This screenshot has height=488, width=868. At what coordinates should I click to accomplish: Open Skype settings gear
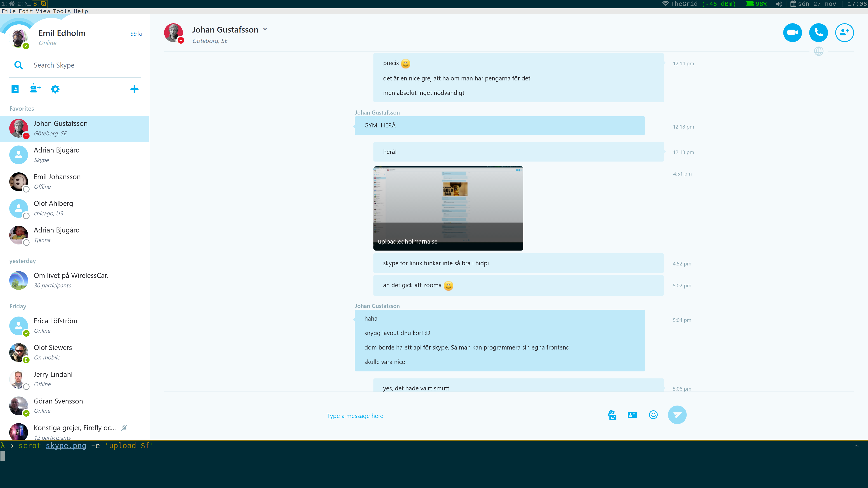tap(55, 89)
